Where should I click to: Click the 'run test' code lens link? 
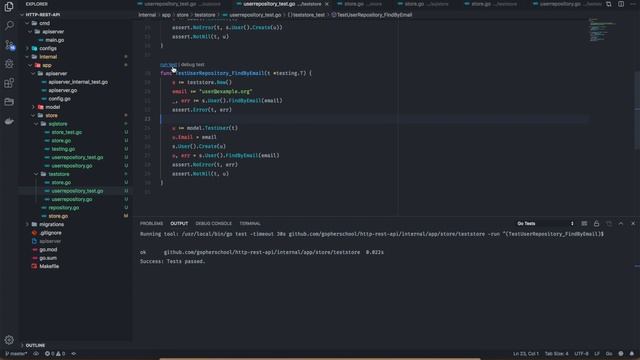click(169, 64)
